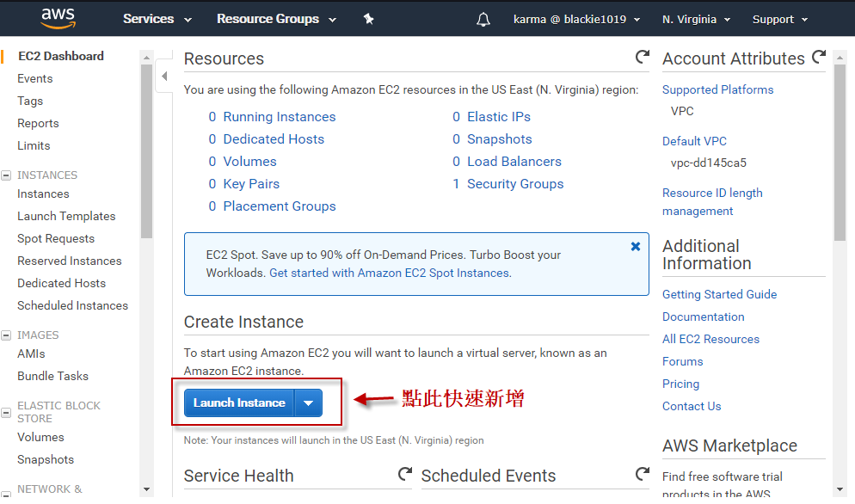This screenshot has width=855, height=504.
Task: Refresh the Service Health section
Action: coord(405,475)
